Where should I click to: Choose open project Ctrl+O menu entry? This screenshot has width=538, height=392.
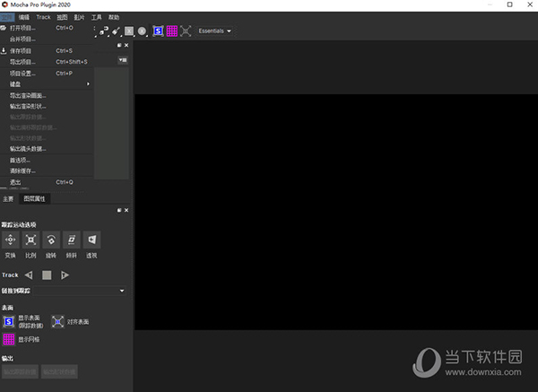47,28
